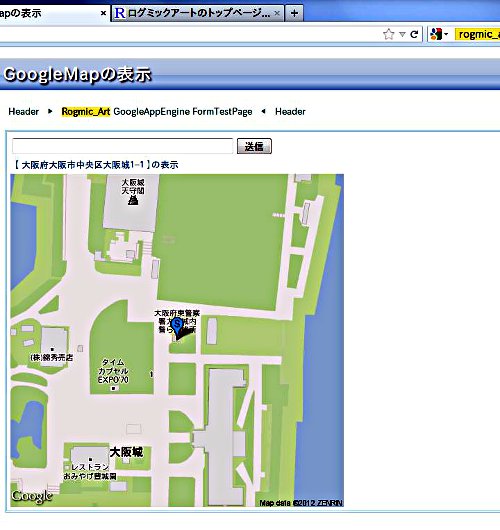Open the search engine selector icon

(438, 34)
